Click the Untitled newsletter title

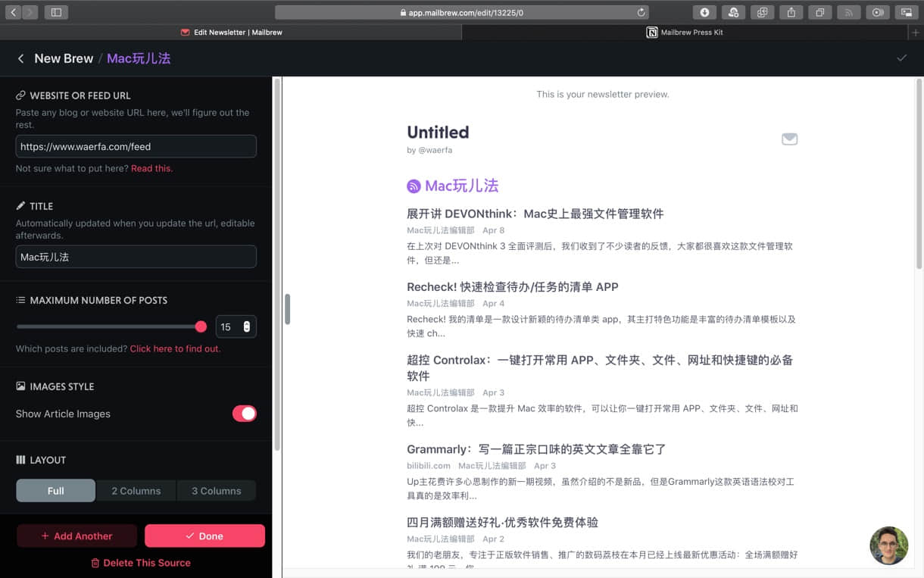click(438, 132)
